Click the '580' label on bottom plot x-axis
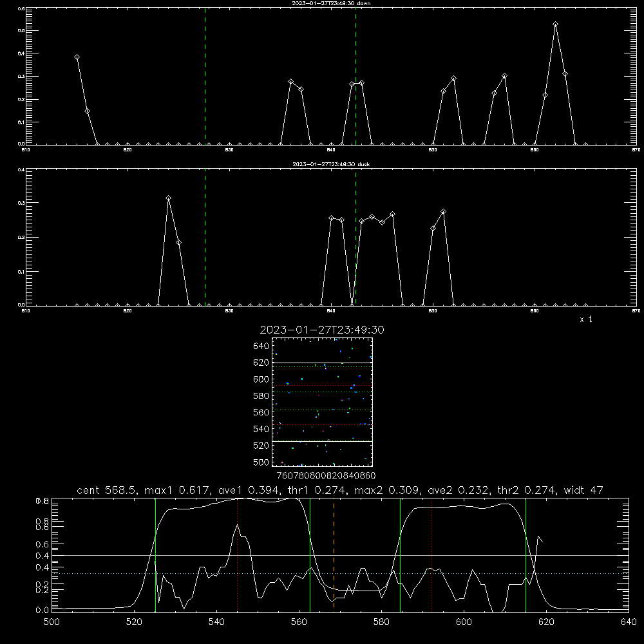Image resolution: width=644 pixels, height=644 pixels. (381, 622)
